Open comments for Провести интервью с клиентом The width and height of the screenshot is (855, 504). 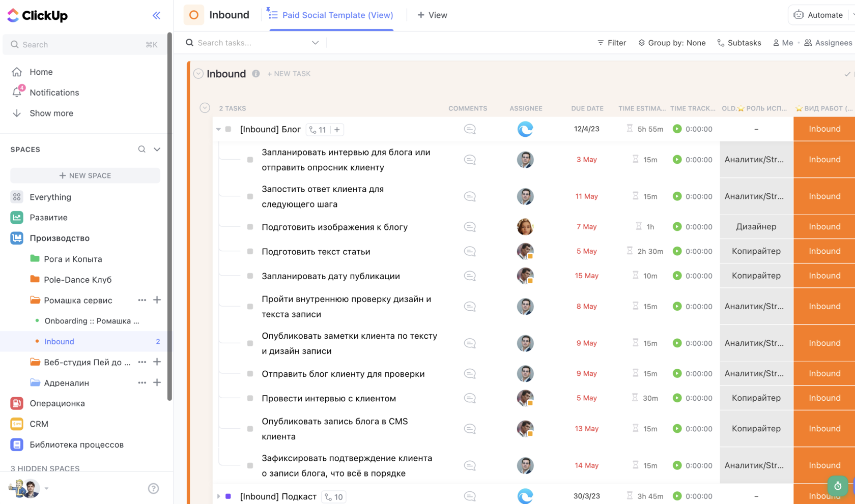470,398
